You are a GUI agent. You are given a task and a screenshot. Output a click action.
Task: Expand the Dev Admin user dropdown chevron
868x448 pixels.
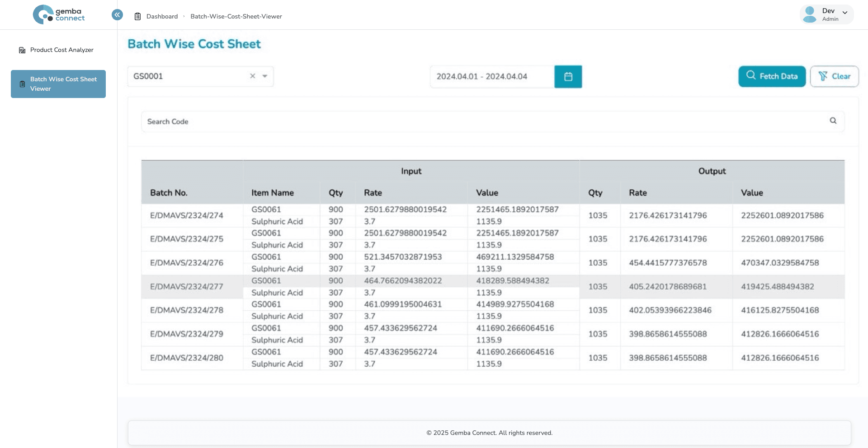(x=845, y=13)
